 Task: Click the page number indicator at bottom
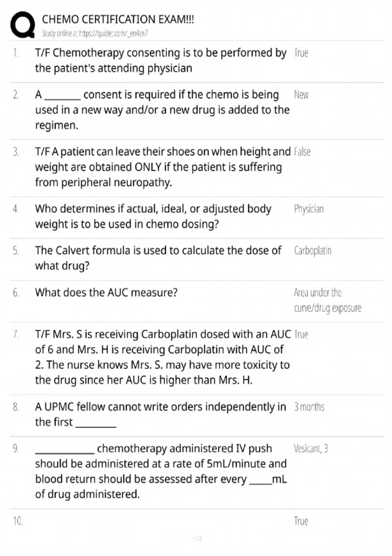tap(196, 538)
